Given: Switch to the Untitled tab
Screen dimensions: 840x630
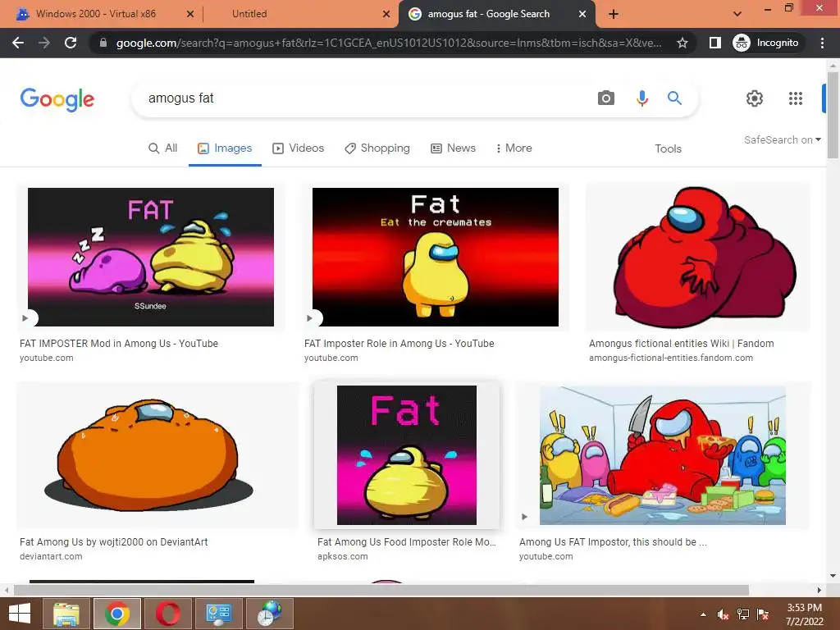Looking at the screenshot, I should point(249,14).
